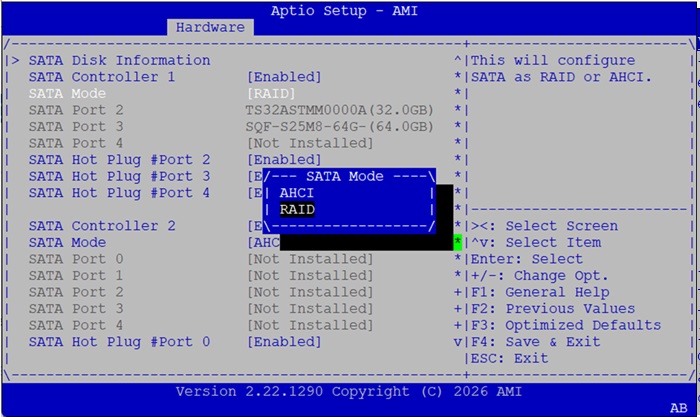The width and height of the screenshot is (700, 417).
Task: Click the scrollbar down v marker
Action: tap(458, 342)
